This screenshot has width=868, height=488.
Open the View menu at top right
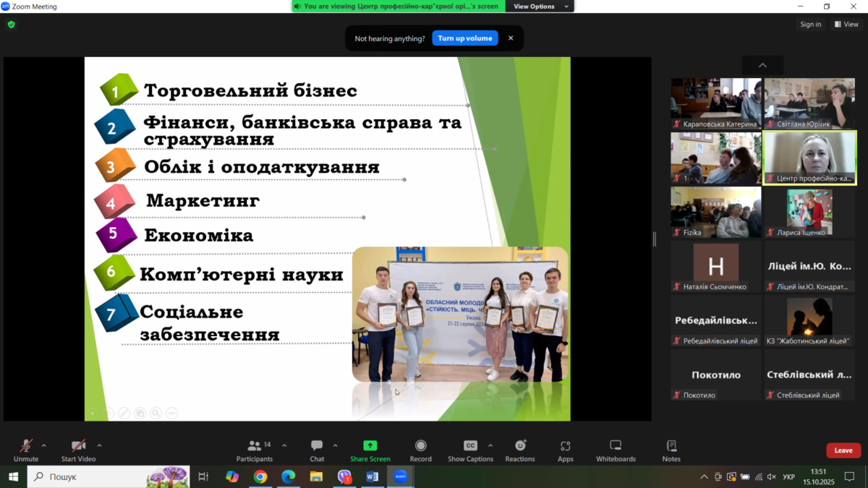(x=846, y=25)
